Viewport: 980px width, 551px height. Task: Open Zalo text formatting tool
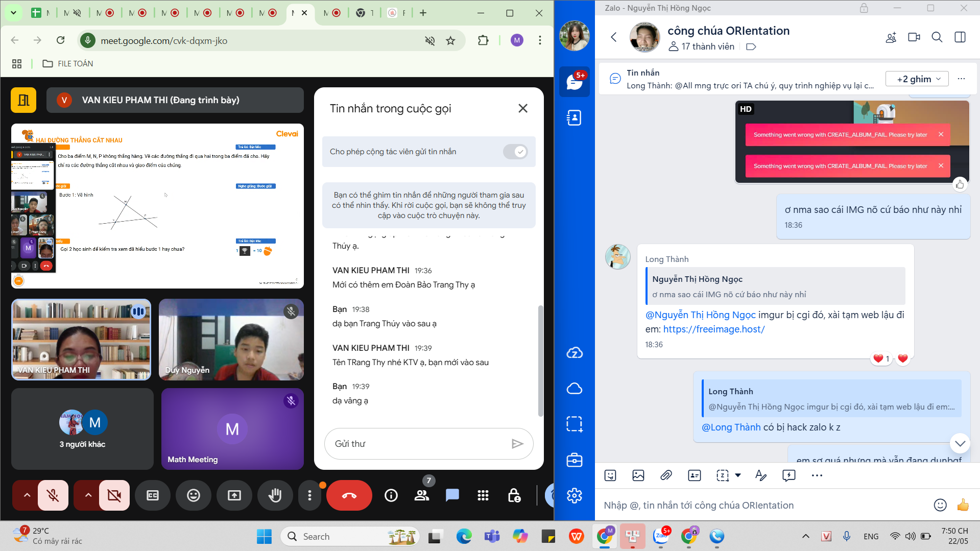761,475
